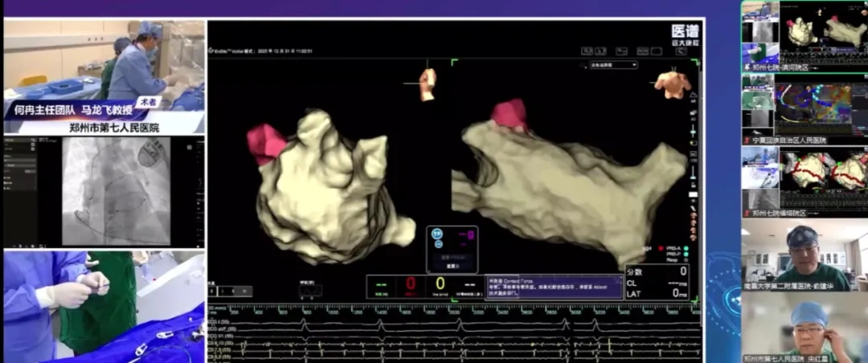Select the fluoroscopy X-ray image panel
Viewport: 868px width, 363px height.
(x=117, y=191)
